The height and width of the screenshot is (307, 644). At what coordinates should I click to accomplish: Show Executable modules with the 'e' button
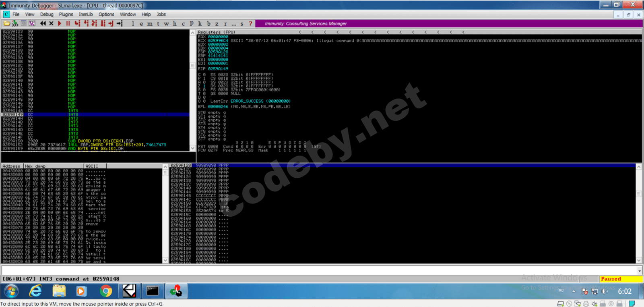click(x=141, y=24)
